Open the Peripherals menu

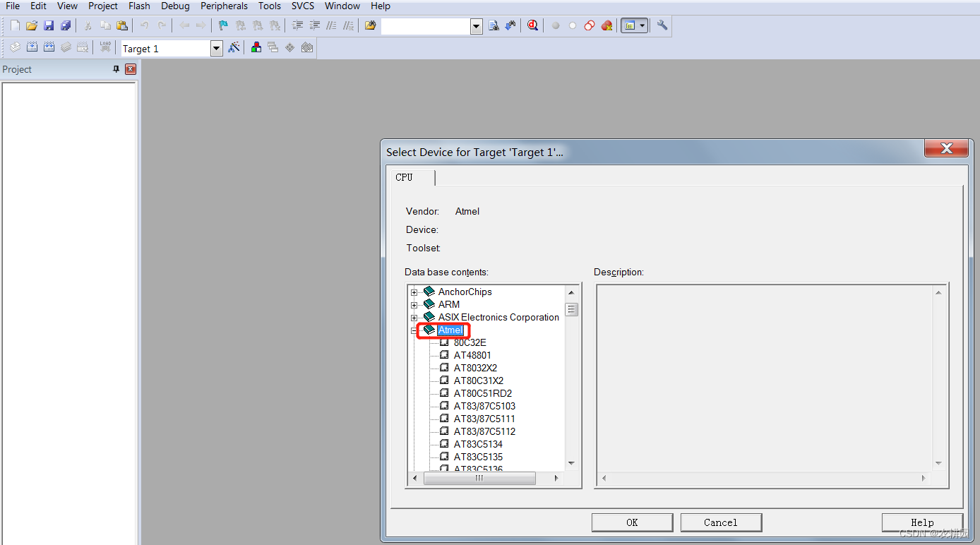coord(224,6)
